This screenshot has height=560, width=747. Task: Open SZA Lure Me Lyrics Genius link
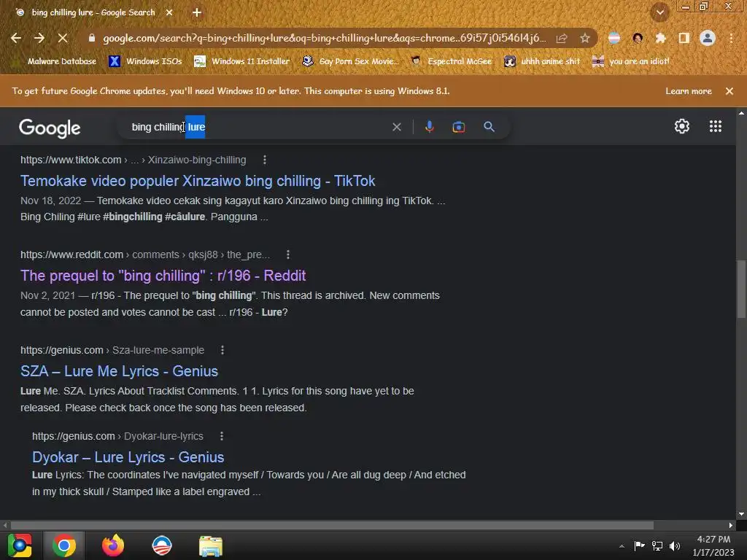coord(119,371)
